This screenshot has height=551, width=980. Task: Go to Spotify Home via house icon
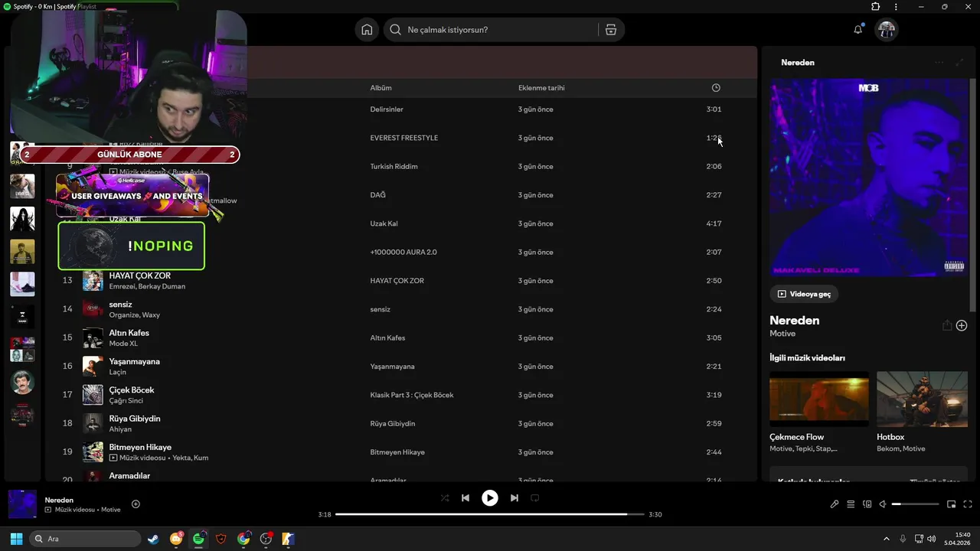point(367,30)
